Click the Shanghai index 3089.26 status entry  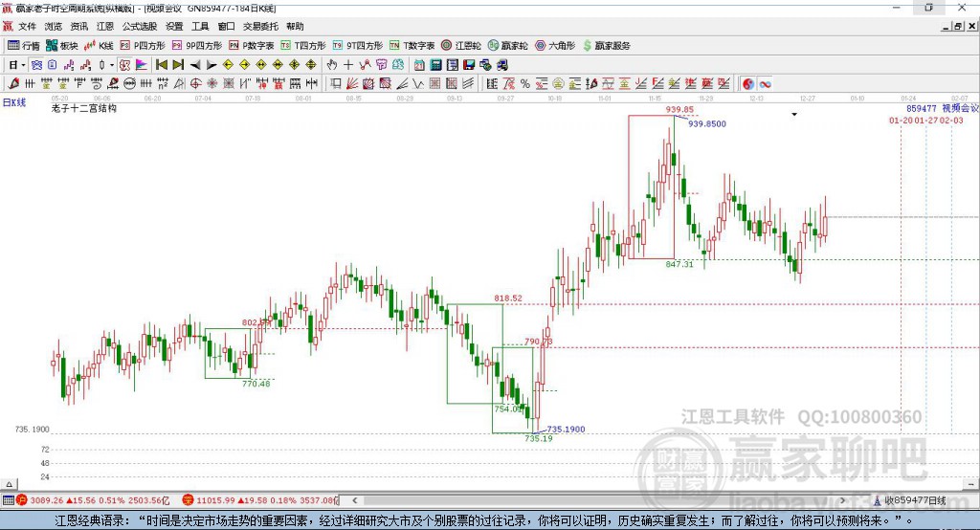(x=93, y=500)
